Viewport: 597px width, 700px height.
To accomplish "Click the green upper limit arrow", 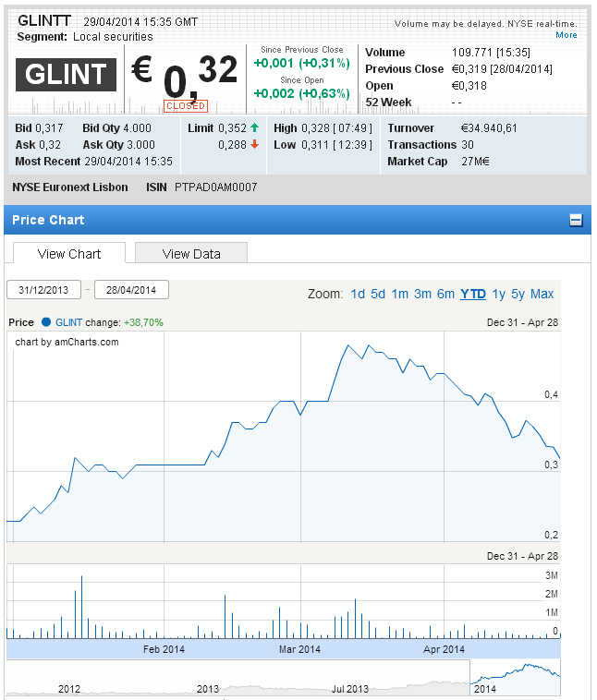I will pos(255,127).
